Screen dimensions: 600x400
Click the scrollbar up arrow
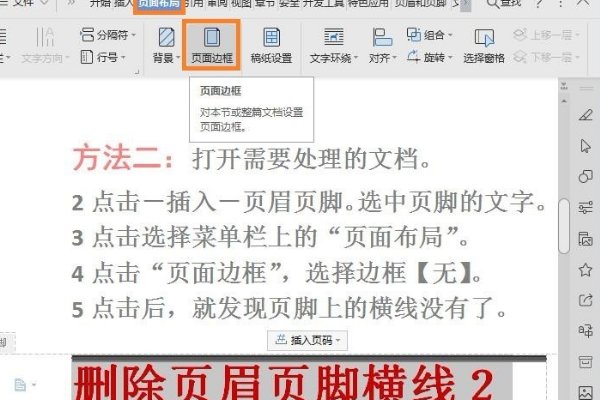click(564, 101)
